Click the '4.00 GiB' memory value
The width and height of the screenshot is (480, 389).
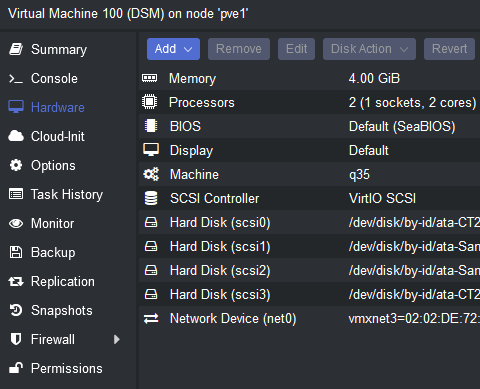(374, 78)
